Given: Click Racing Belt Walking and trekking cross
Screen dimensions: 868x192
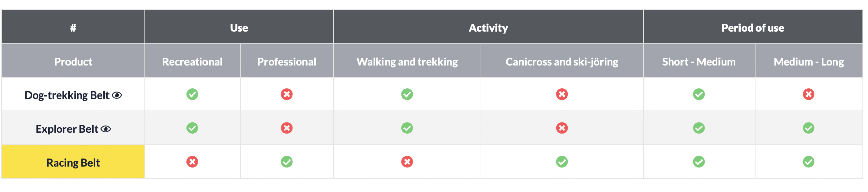Looking at the screenshot, I should [407, 162].
